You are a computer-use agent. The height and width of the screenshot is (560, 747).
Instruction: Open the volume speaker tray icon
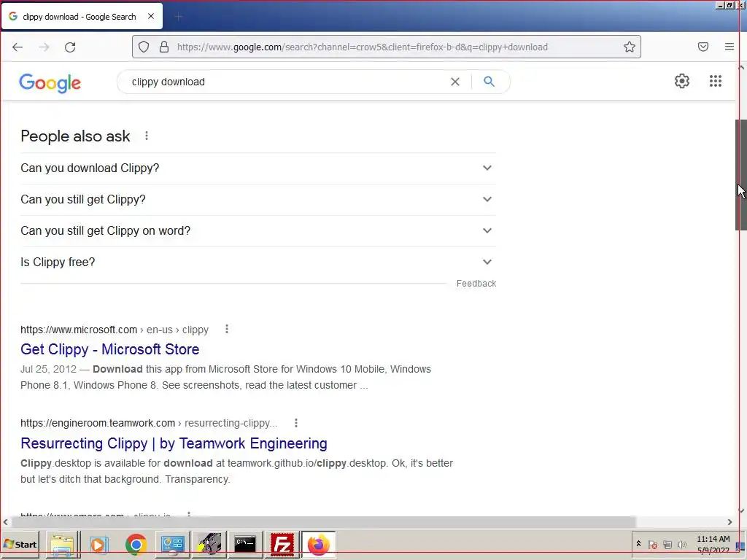coord(682,544)
